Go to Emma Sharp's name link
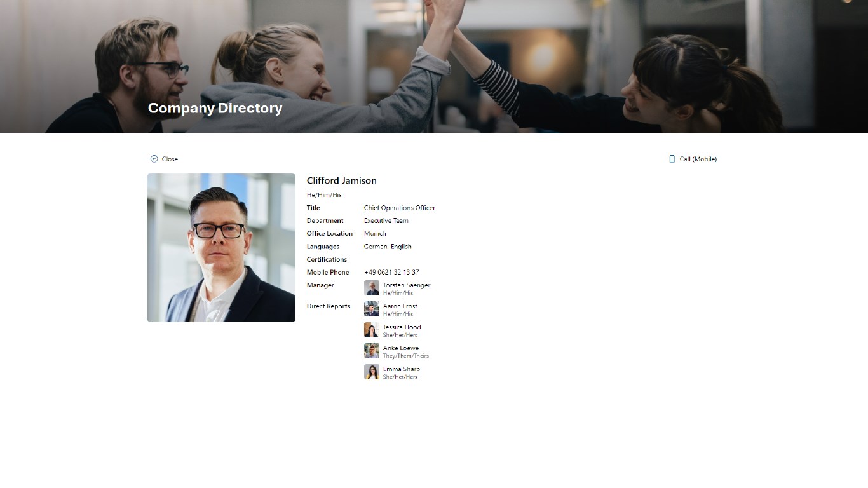The height and width of the screenshot is (488, 868). [x=402, y=369]
